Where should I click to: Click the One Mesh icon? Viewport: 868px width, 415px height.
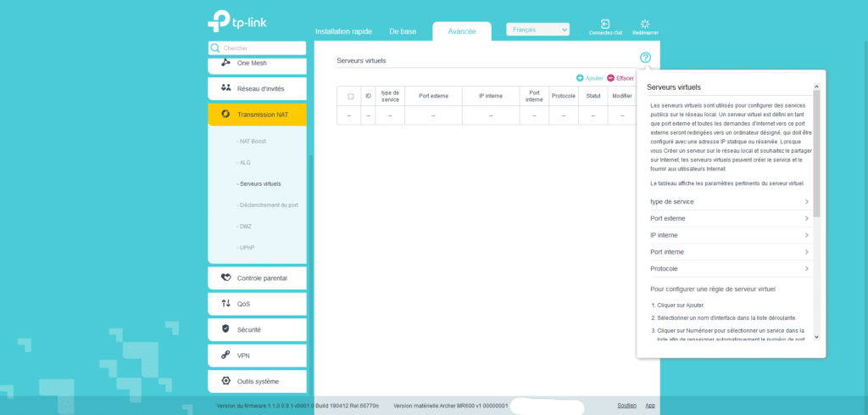pyautogui.click(x=225, y=63)
